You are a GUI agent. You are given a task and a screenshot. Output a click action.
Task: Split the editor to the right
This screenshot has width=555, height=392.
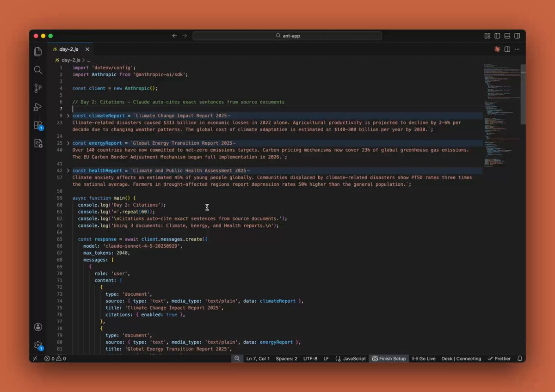507,49
